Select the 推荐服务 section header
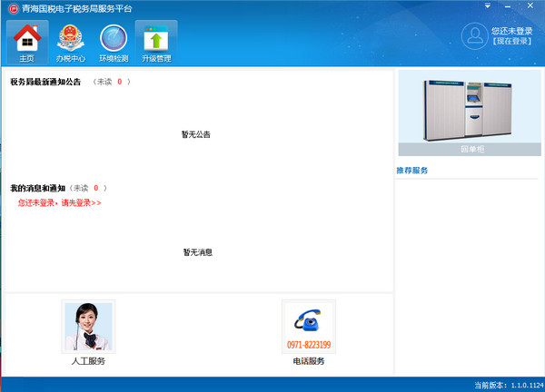The width and height of the screenshot is (545, 392). [x=412, y=171]
